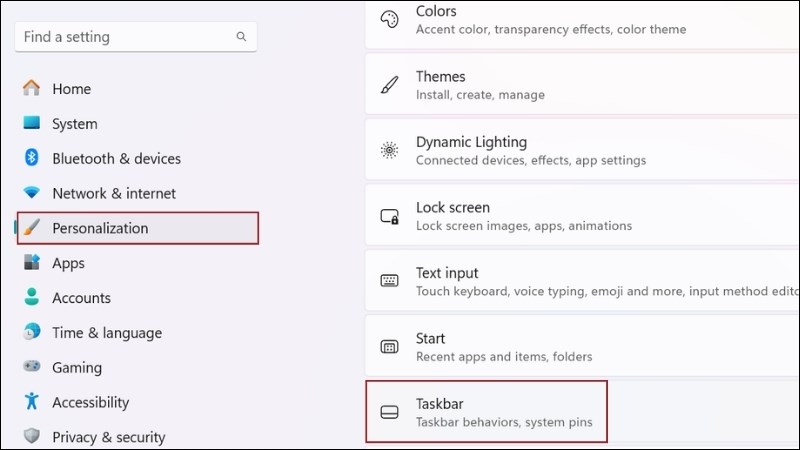The height and width of the screenshot is (450, 800).
Task: Select the Personalization menu item label
Action: 100,228
